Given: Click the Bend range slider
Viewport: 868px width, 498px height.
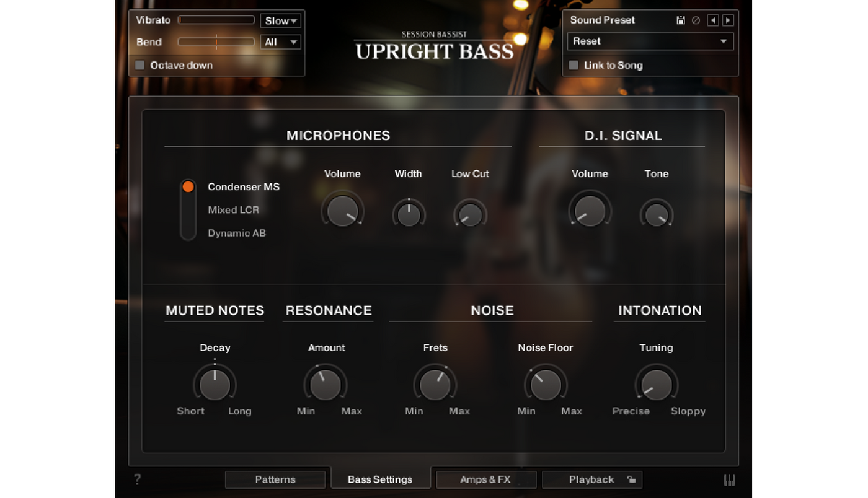Looking at the screenshot, I should 216,42.
